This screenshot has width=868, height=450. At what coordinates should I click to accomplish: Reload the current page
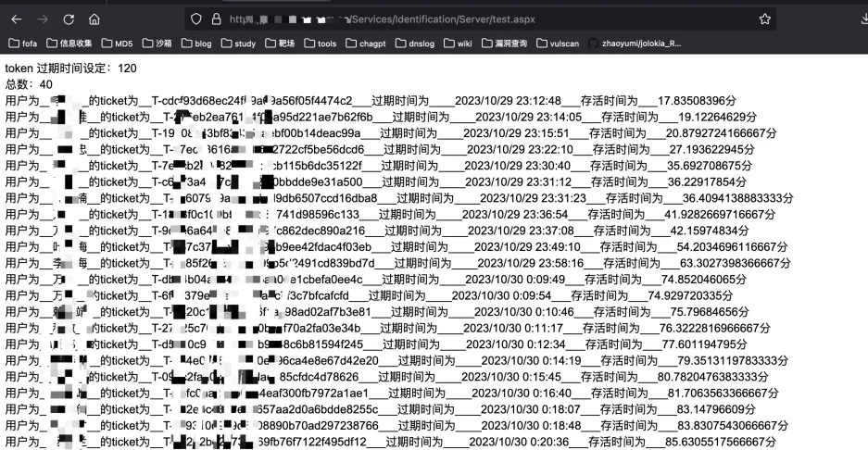69,19
